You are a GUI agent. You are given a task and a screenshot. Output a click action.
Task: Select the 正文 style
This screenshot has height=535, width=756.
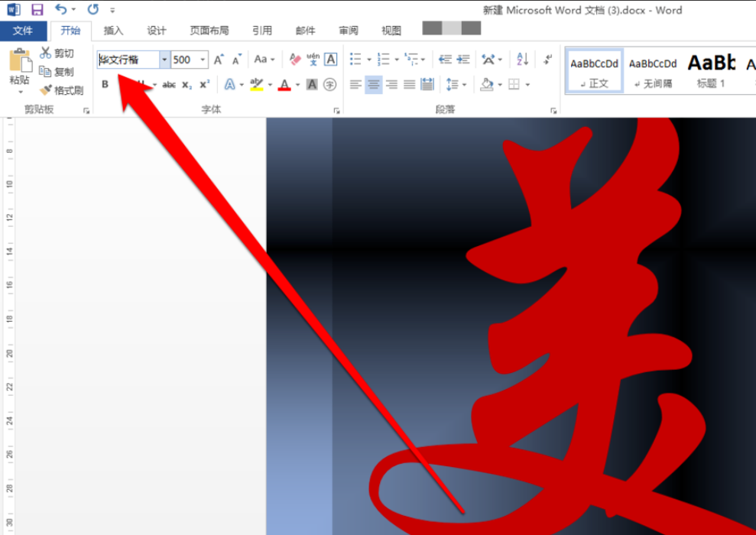coord(595,70)
